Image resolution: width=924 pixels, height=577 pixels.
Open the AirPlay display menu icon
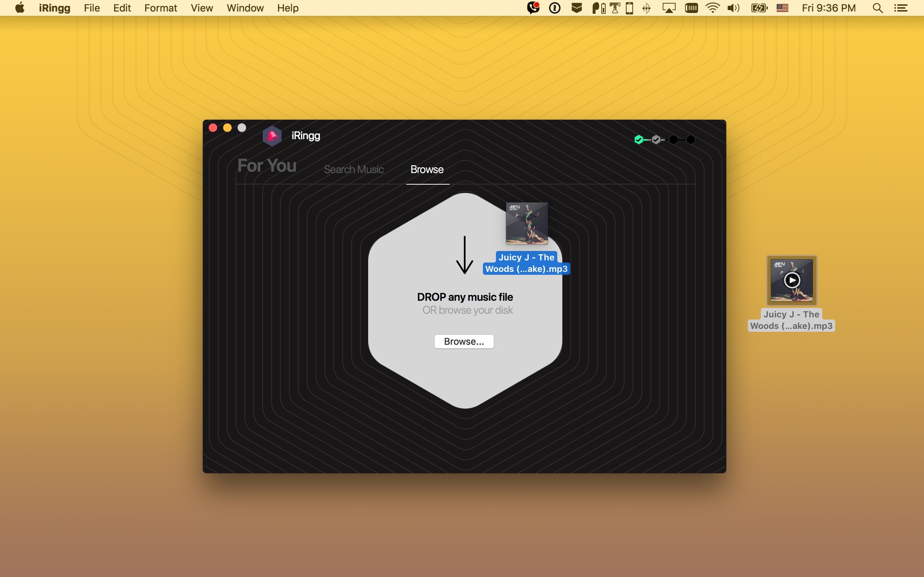669,8
